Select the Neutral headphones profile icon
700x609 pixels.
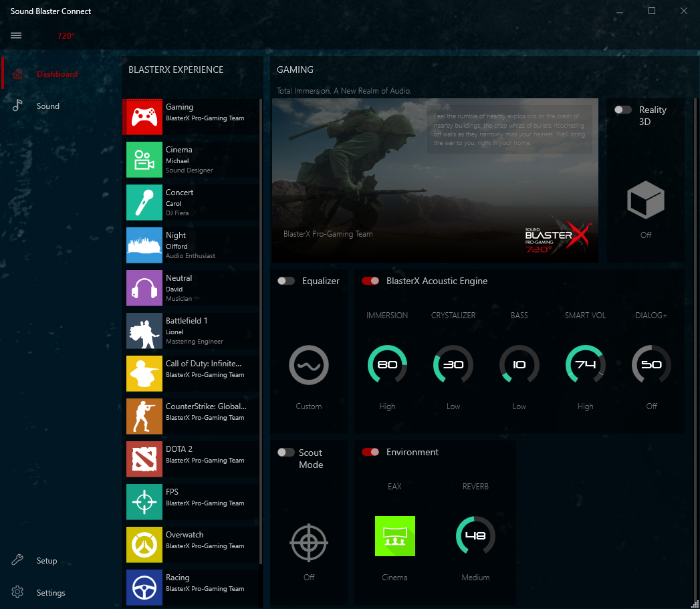144,288
